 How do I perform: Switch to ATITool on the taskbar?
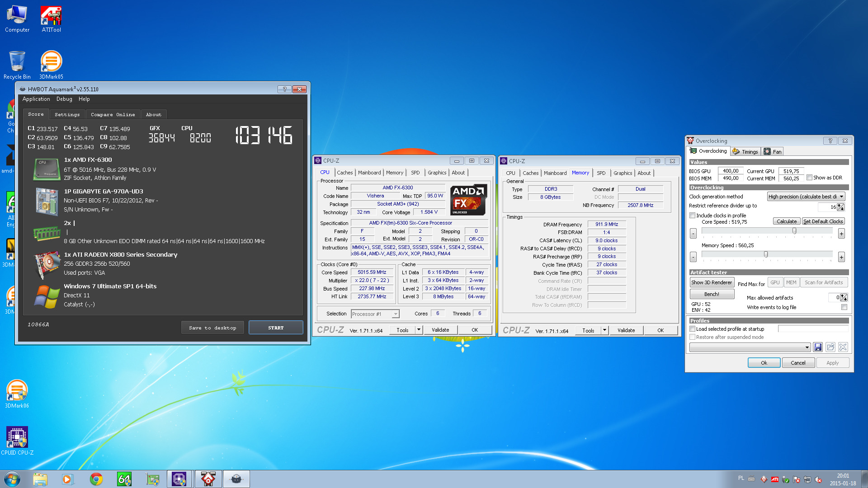[208, 479]
